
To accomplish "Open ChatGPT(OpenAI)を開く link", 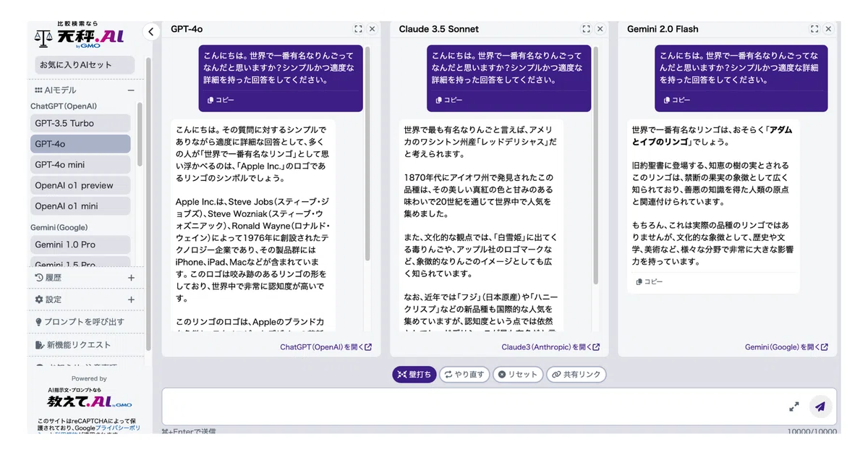I will (325, 347).
